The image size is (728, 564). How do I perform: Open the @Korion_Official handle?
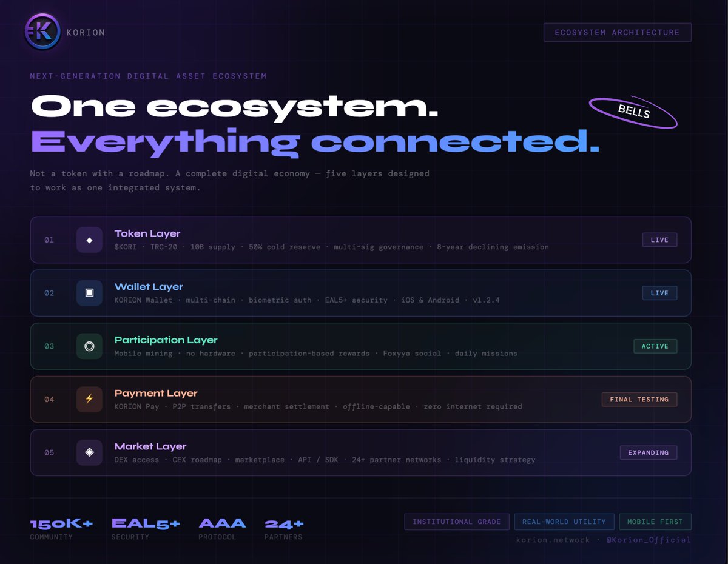(649, 540)
